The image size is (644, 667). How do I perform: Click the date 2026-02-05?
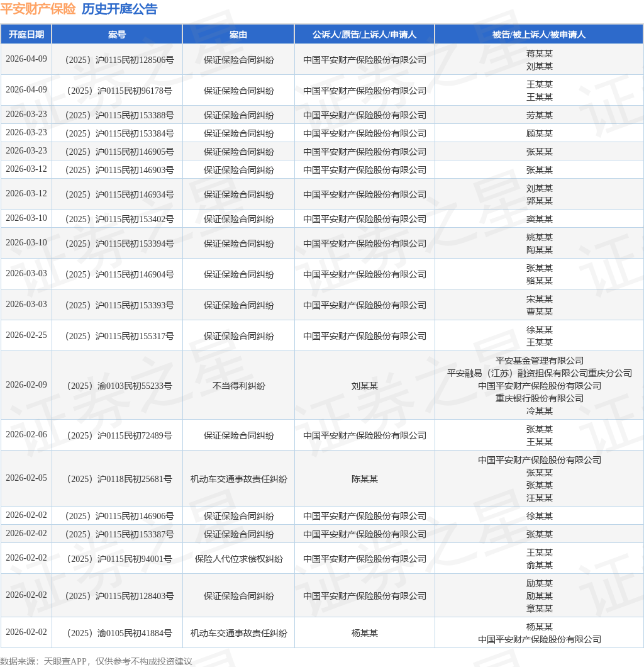pyautogui.click(x=26, y=478)
